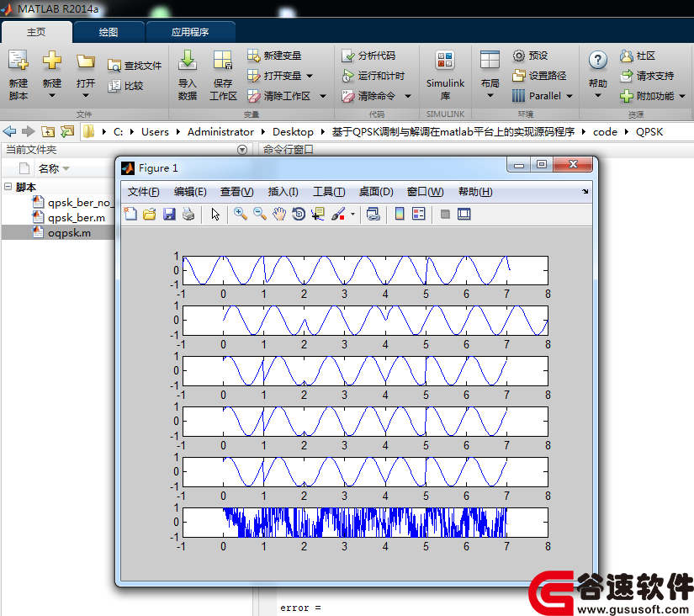Viewport: 694px width, 616px height.
Task: Click Open File icon in Figure 1 toolbar
Action: click(150, 215)
